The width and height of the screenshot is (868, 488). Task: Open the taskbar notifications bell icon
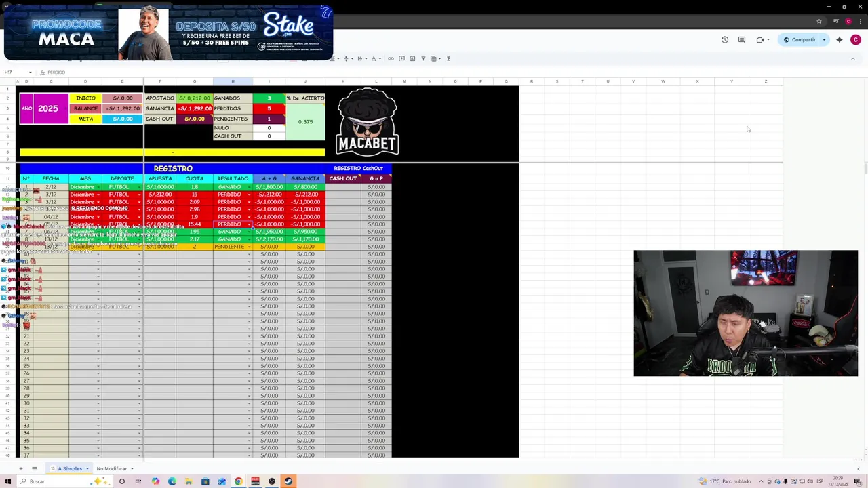(x=858, y=481)
